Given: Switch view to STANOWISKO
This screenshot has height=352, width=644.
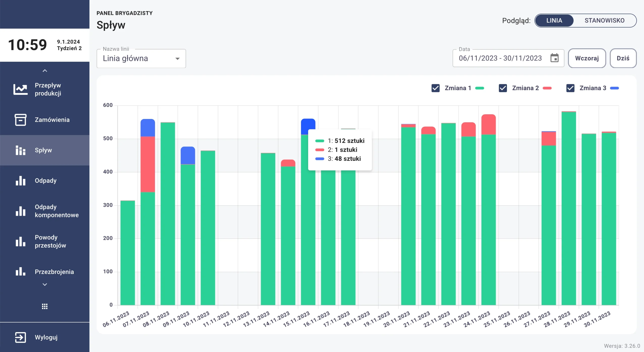Looking at the screenshot, I should 604,20.
